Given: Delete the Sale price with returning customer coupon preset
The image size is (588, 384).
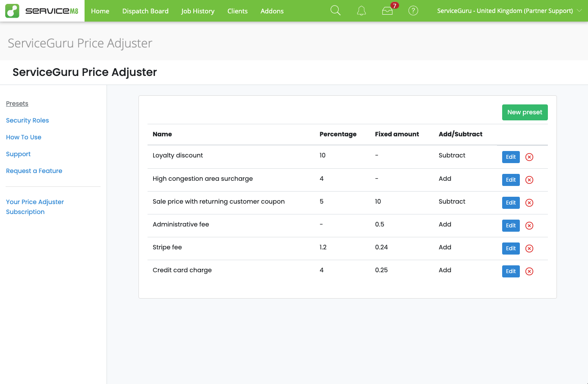Looking at the screenshot, I should (529, 203).
